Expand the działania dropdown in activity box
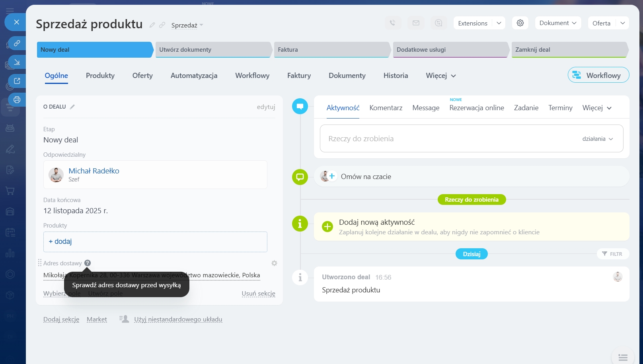The width and height of the screenshot is (643, 364). (598, 139)
